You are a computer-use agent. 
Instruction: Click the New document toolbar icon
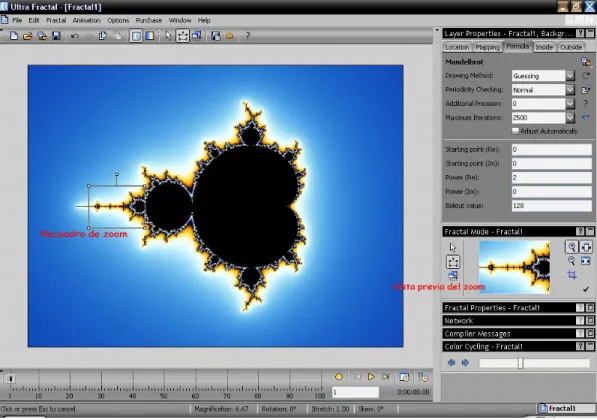[14, 36]
